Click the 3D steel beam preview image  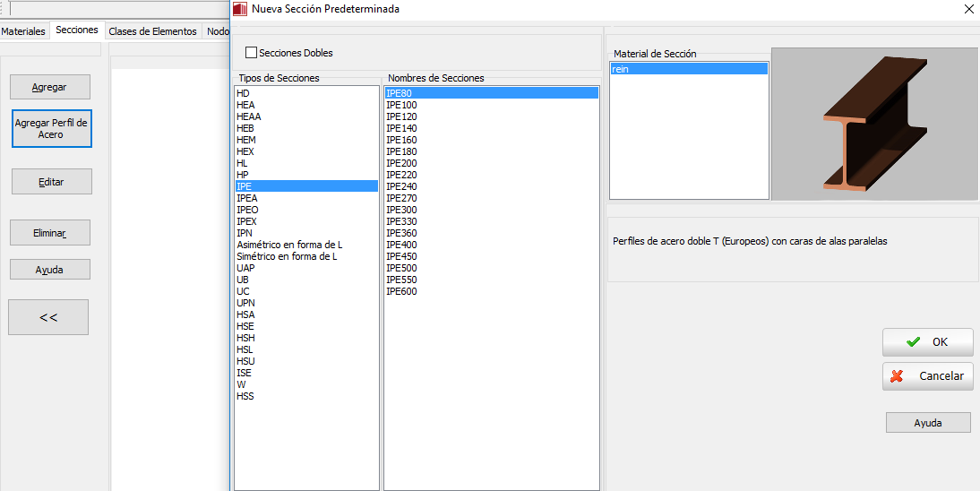pos(874,124)
